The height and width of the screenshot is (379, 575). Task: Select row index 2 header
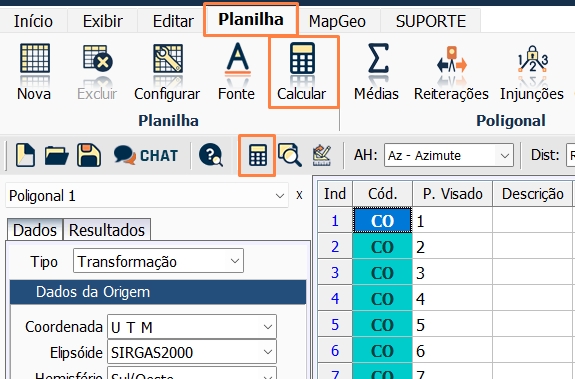pos(335,246)
